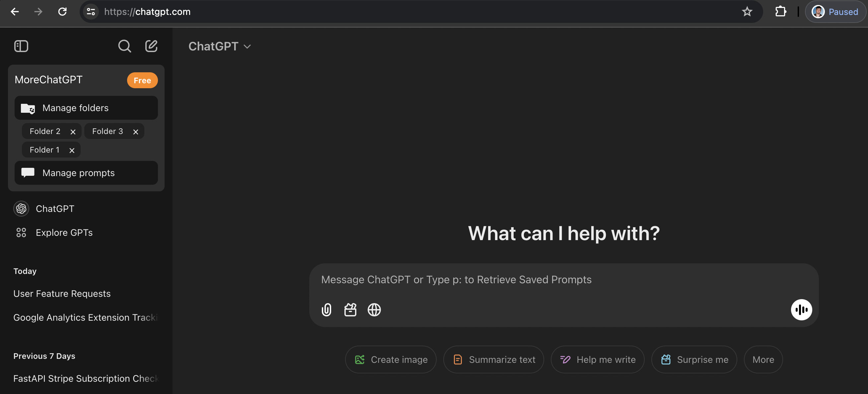Go back with the browser back arrow

coord(15,12)
